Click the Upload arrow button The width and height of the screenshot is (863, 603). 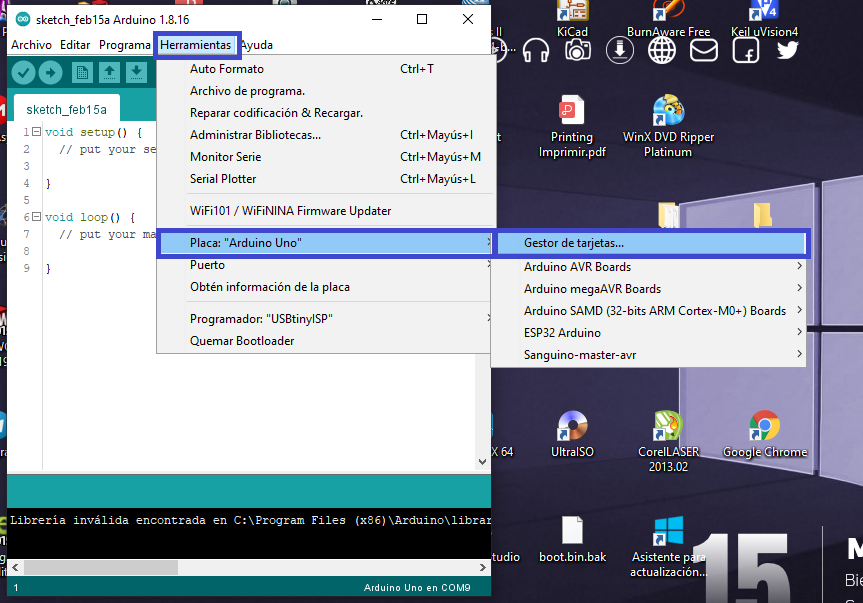[x=51, y=72]
